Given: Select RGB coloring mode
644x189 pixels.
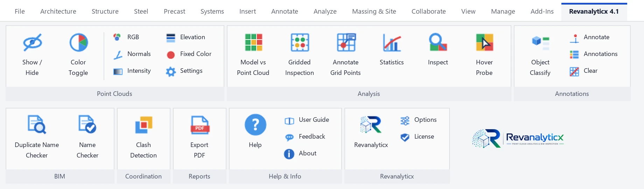Looking at the screenshot, I should click(x=126, y=37).
